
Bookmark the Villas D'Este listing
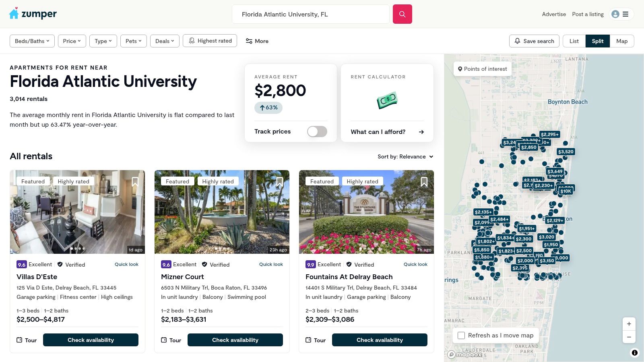pos(135,182)
